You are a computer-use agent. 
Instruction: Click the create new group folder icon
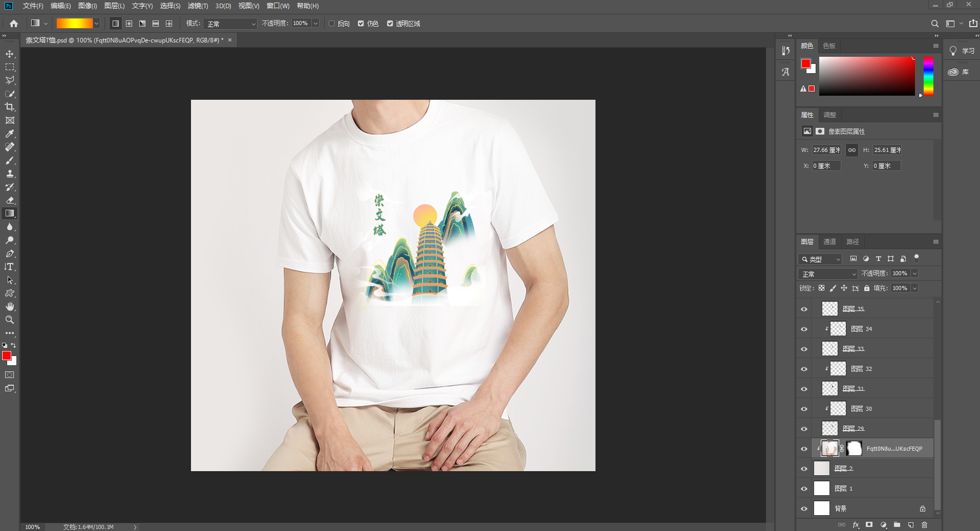tap(897, 525)
